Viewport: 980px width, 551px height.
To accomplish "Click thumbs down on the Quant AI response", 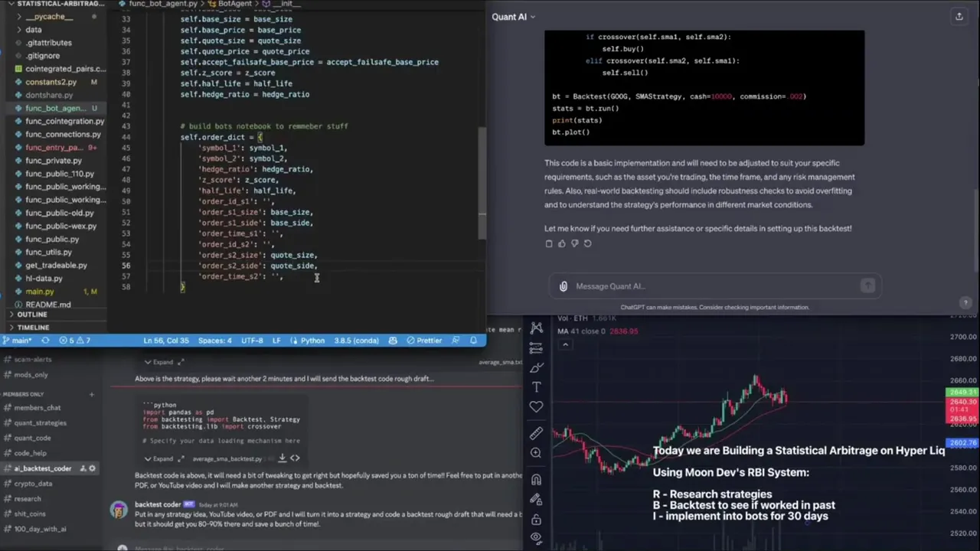I will click(x=575, y=243).
